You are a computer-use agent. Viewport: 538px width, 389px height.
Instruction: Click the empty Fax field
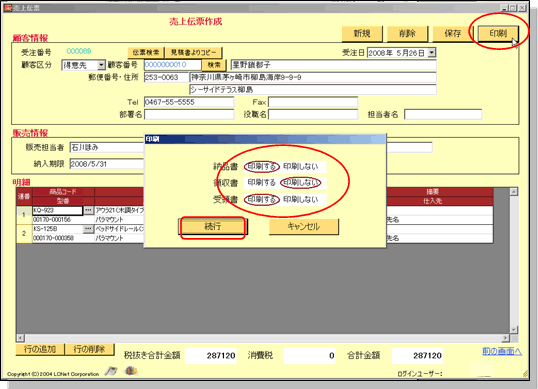point(313,102)
